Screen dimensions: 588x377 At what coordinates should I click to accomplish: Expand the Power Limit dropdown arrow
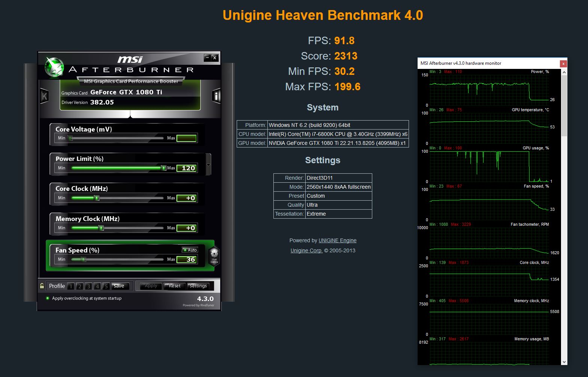coord(209,165)
